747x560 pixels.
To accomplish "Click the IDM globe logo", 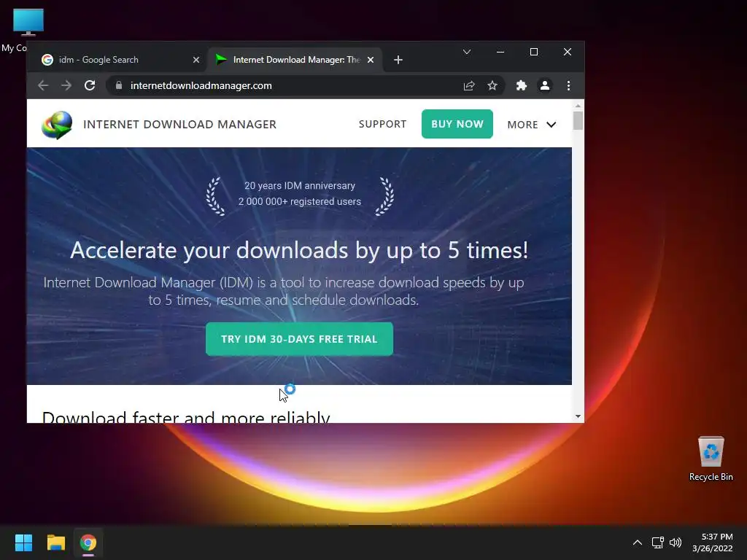I will tap(57, 125).
